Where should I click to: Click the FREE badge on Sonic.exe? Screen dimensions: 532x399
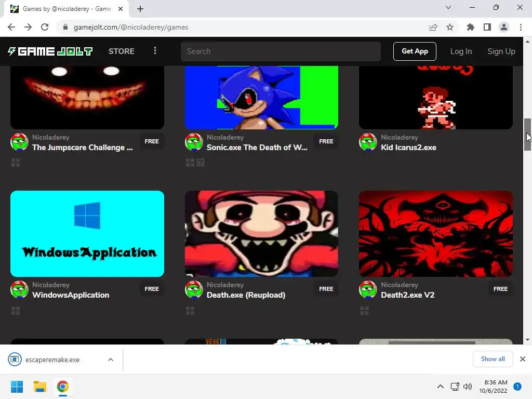coord(326,141)
